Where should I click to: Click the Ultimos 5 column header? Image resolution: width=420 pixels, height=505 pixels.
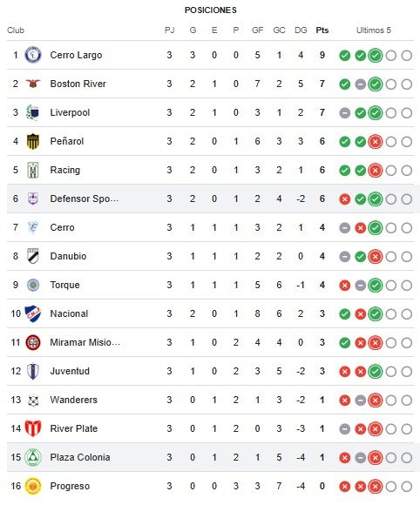374,30
